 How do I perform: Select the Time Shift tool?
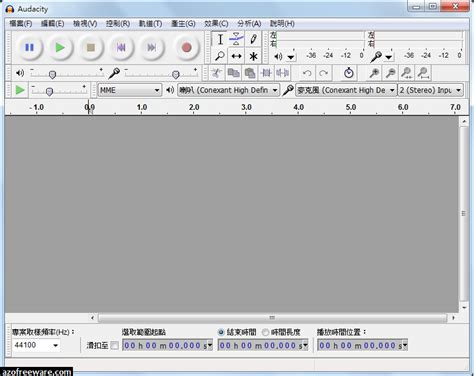click(236, 56)
